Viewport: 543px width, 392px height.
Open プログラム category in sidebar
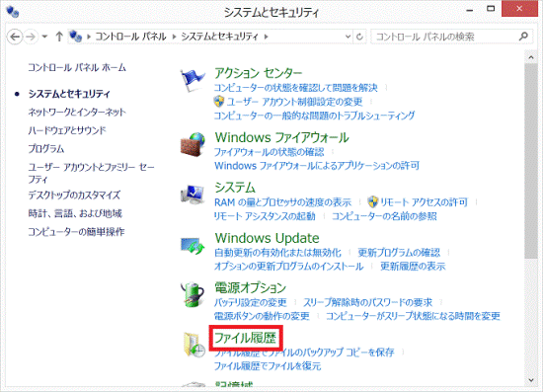pos(46,149)
